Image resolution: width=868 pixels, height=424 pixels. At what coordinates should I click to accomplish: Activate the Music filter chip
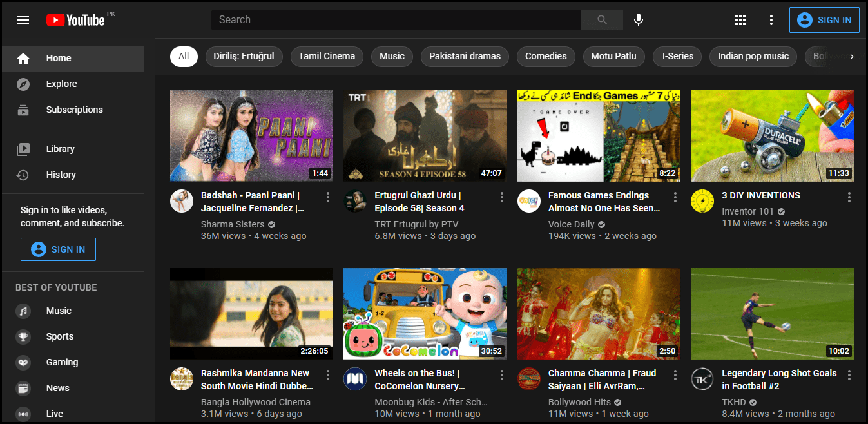(392, 56)
